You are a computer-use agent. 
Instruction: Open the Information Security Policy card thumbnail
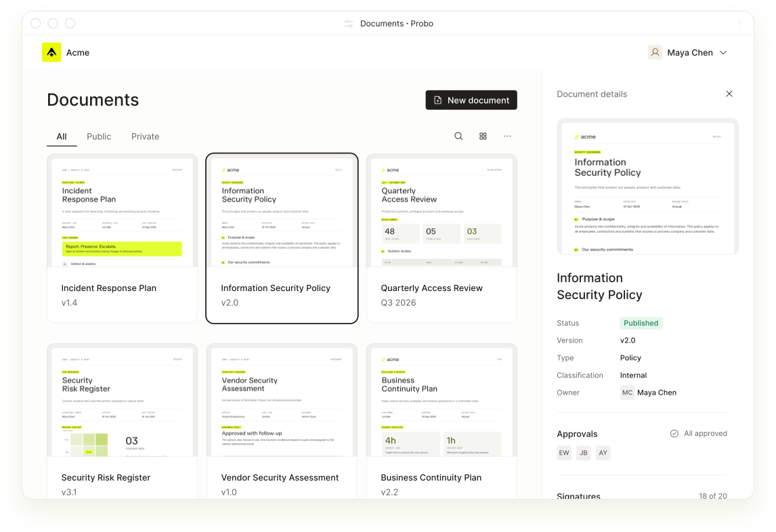click(282, 212)
